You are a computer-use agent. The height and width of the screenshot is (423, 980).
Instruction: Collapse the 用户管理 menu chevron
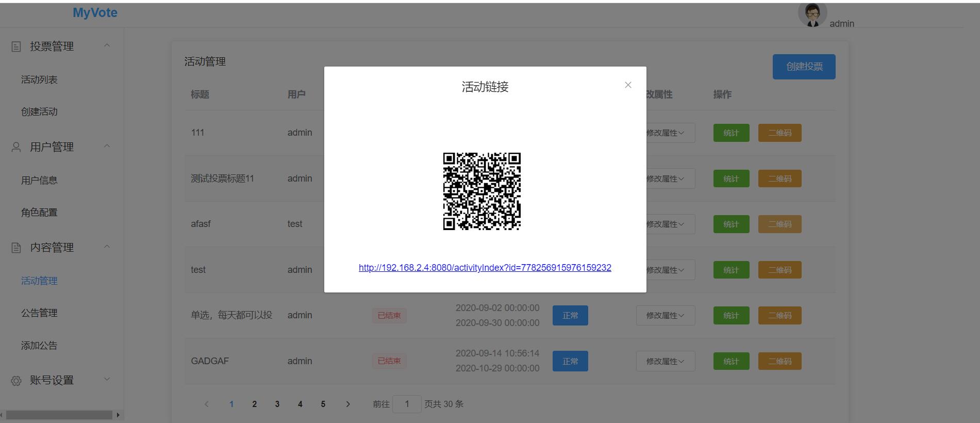click(x=107, y=147)
